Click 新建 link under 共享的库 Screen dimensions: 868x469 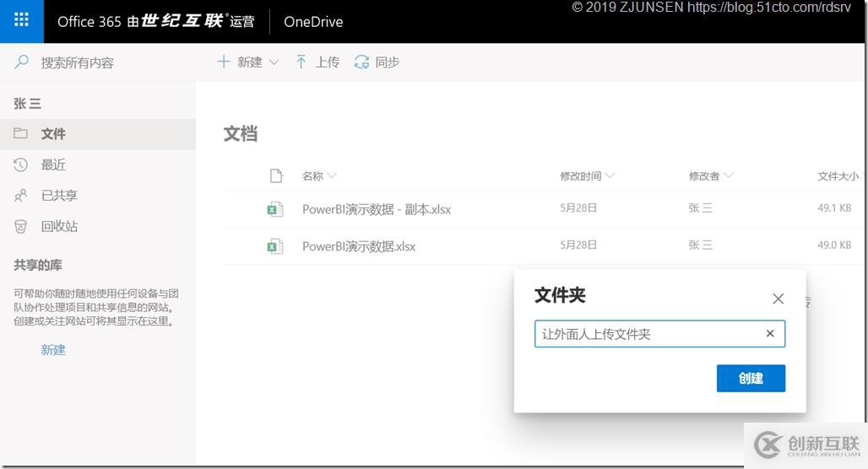coord(53,349)
